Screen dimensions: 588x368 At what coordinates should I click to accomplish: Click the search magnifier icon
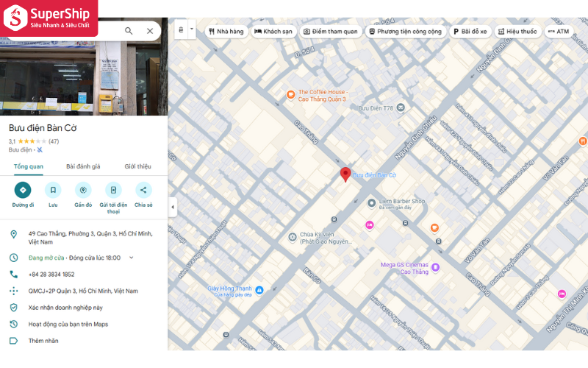point(129,31)
